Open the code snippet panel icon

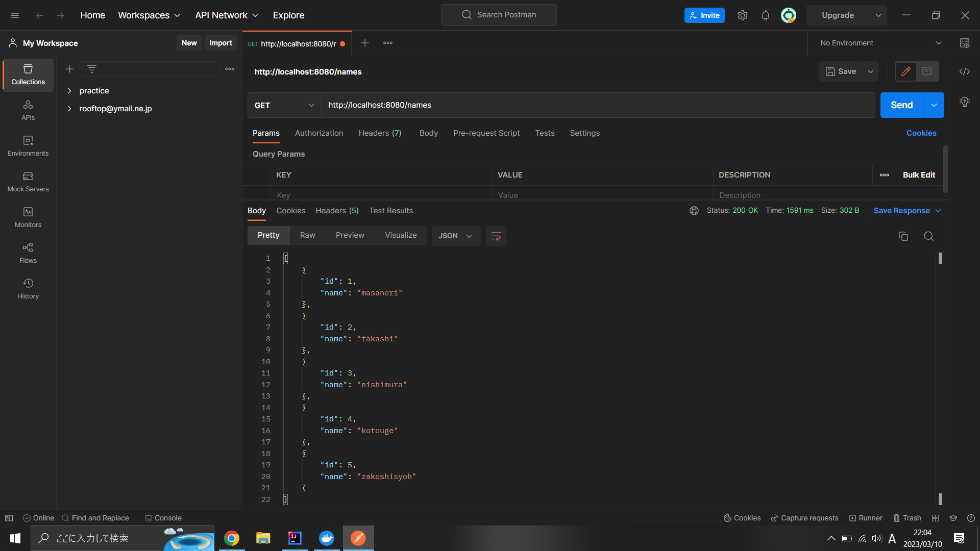pyautogui.click(x=965, y=71)
